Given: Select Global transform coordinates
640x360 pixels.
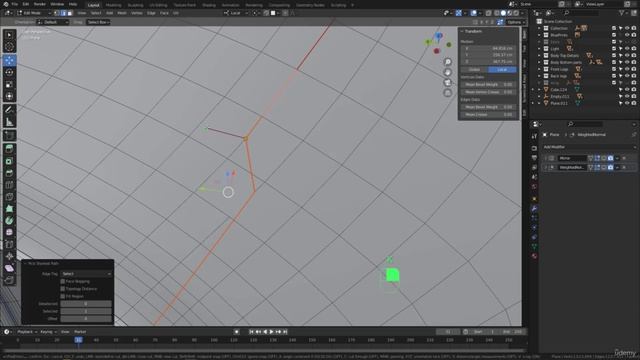Looking at the screenshot, I should click(474, 70).
